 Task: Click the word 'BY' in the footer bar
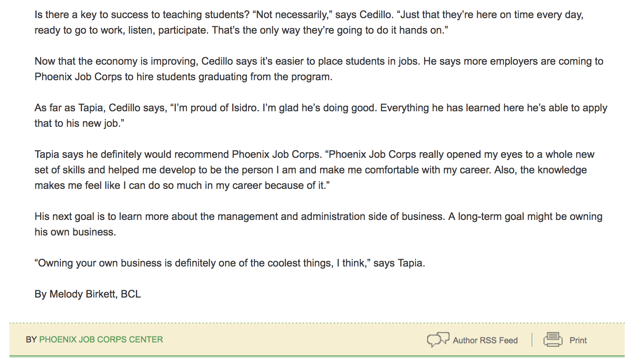tap(31, 339)
